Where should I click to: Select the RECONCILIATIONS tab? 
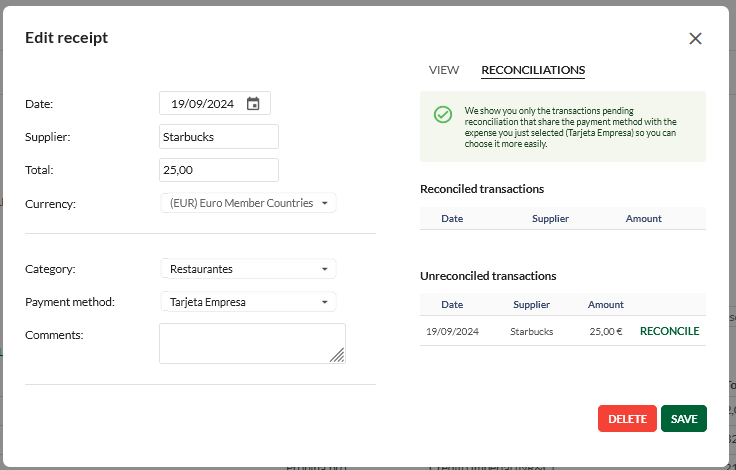coord(533,70)
